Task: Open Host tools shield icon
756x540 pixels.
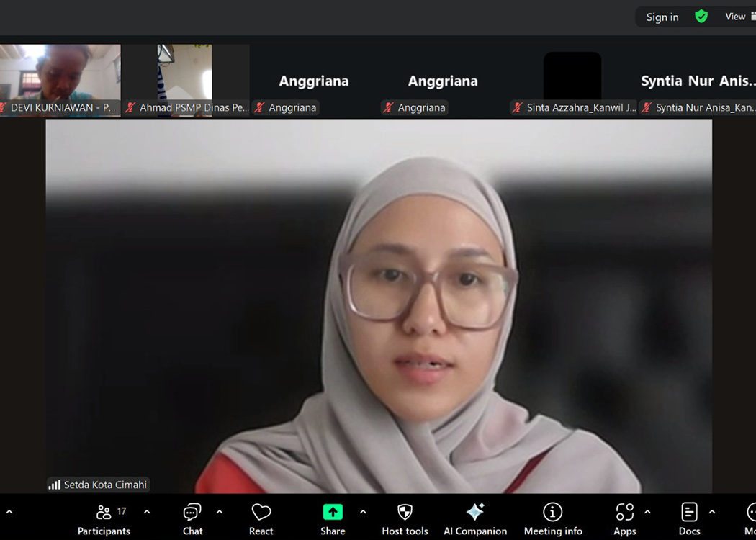Action: point(405,513)
